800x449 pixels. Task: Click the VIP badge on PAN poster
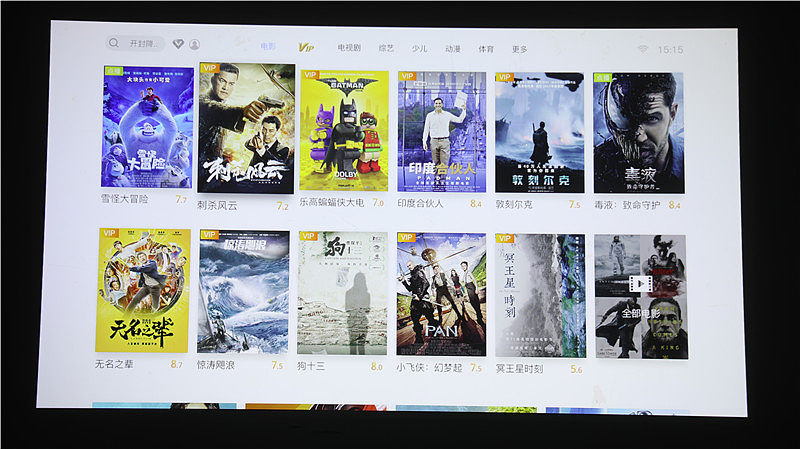(407, 237)
